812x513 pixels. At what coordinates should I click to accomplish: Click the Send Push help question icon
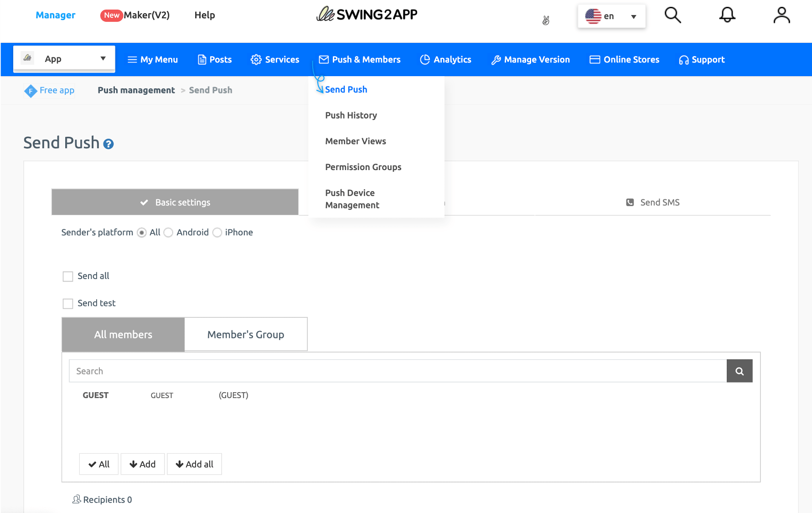[109, 144]
